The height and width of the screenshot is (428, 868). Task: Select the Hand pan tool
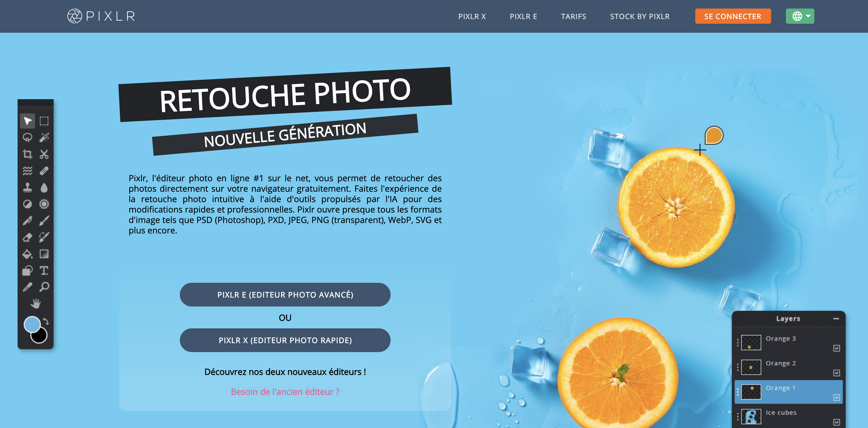[x=35, y=303]
